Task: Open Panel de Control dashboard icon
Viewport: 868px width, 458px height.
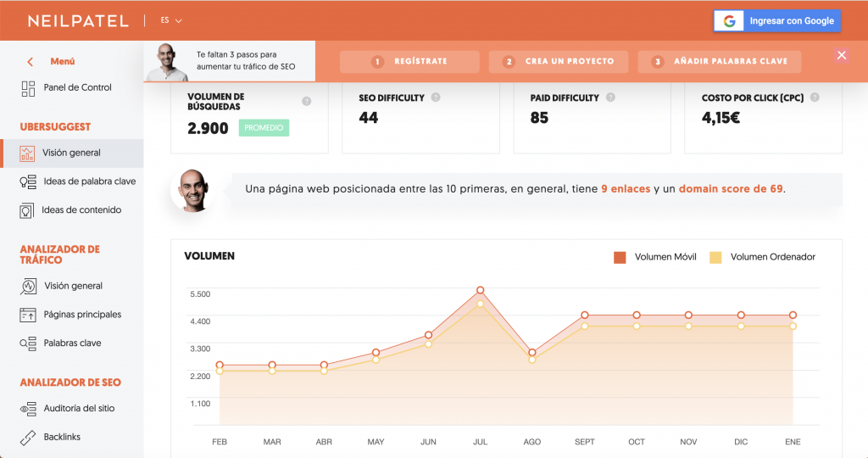Action: [28, 88]
